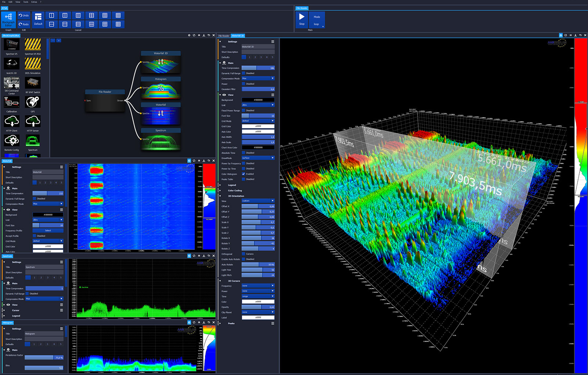The width and height of the screenshot is (588, 375).
Task: Adjust the Rotate X slider
Action: click(258, 238)
